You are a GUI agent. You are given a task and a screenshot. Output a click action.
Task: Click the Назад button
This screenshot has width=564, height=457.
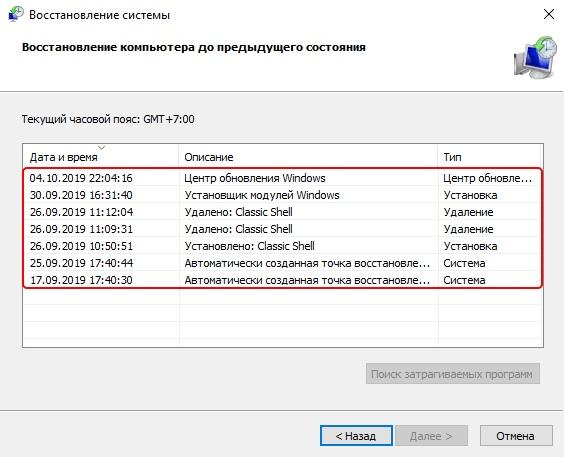[356, 436]
